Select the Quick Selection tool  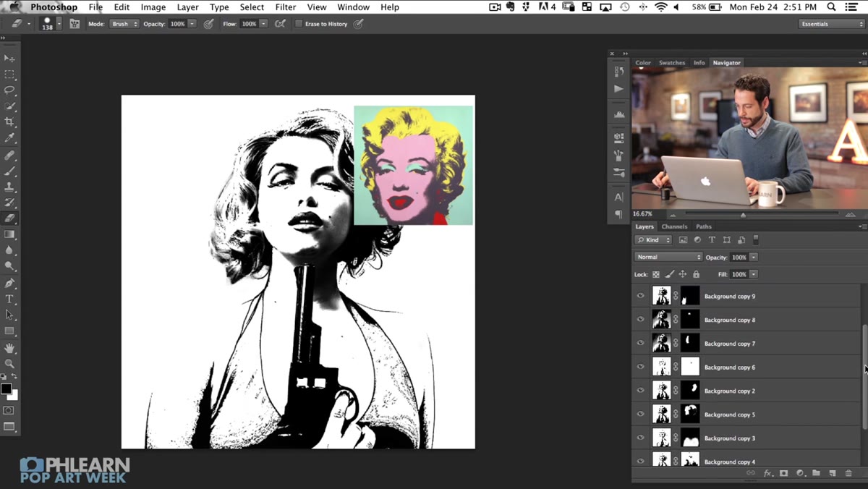[9, 106]
